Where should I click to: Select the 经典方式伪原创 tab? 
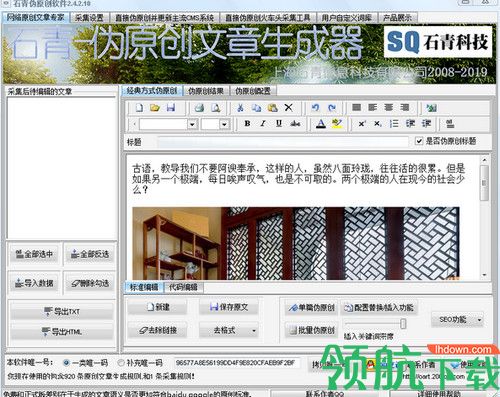point(152,91)
